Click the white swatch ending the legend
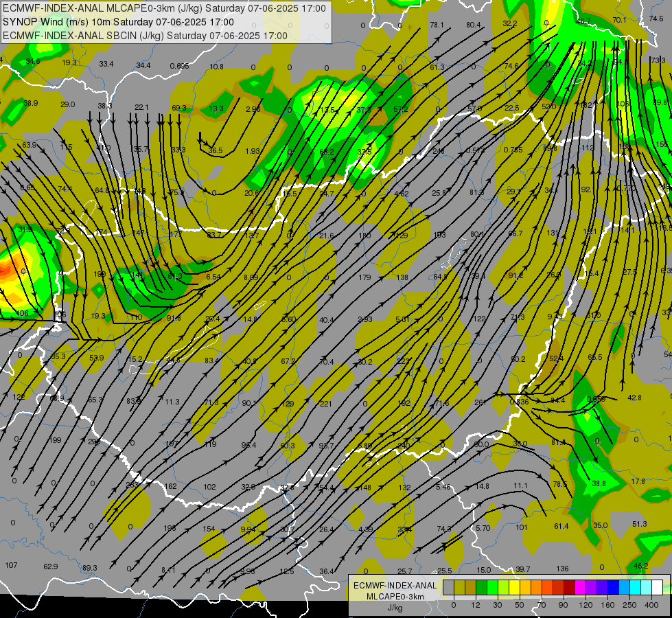This screenshot has width=672, height=618. [x=657, y=588]
